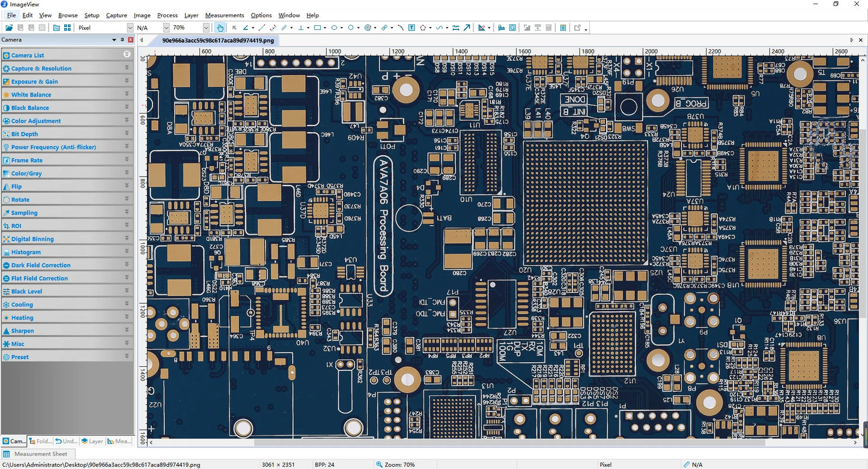Select the text annotation tool
Viewport: 868px width, 469px height.
pos(411,28)
